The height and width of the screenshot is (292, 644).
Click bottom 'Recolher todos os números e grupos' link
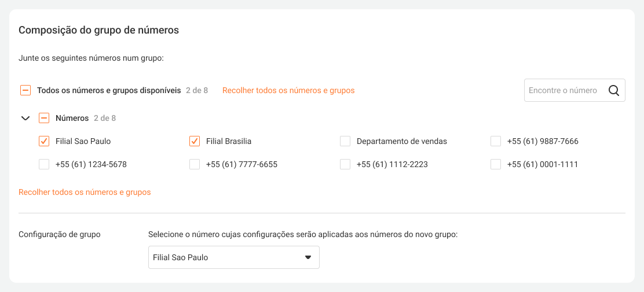click(x=85, y=193)
